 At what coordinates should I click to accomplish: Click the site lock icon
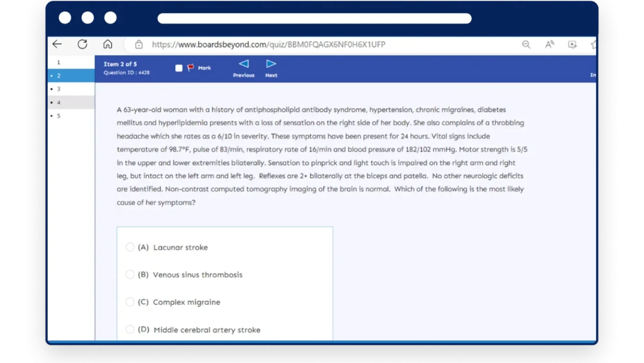[139, 44]
